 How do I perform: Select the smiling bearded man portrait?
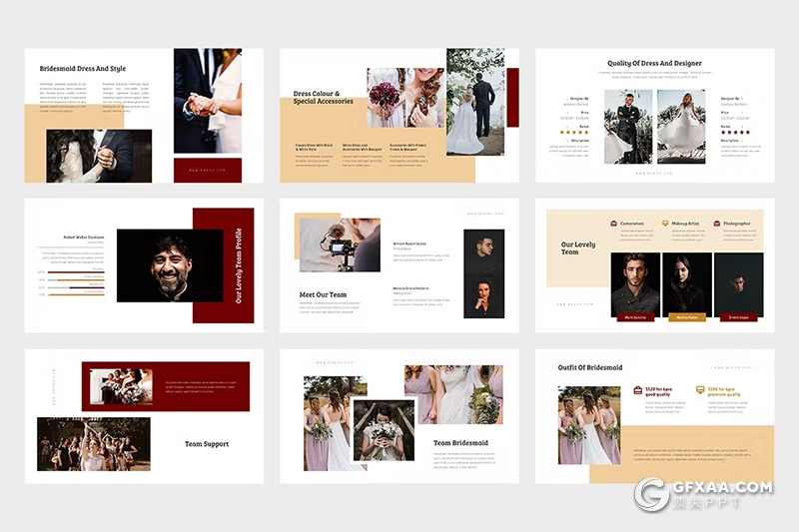[170, 266]
